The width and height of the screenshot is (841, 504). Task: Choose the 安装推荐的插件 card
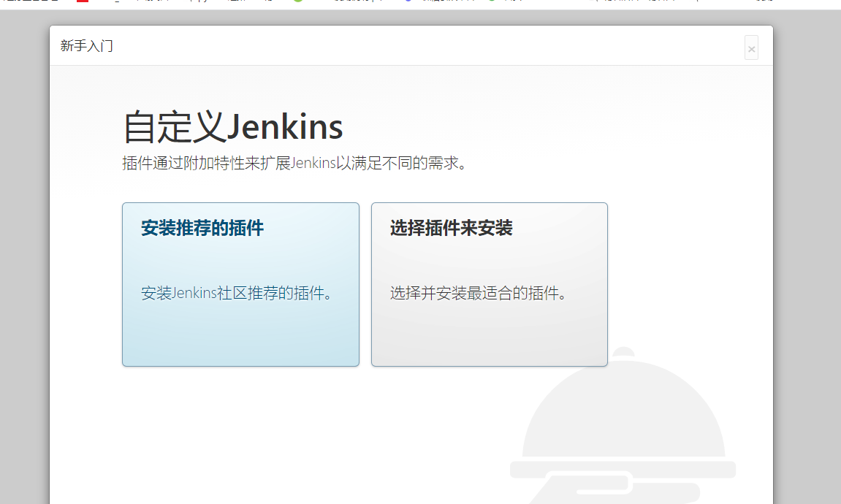240,284
